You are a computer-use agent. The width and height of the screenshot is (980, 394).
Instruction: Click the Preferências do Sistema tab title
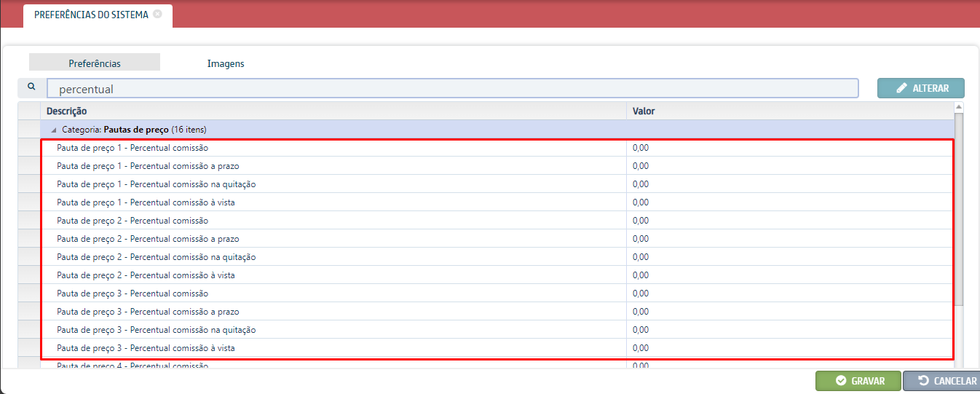pyautogui.click(x=91, y=15)
